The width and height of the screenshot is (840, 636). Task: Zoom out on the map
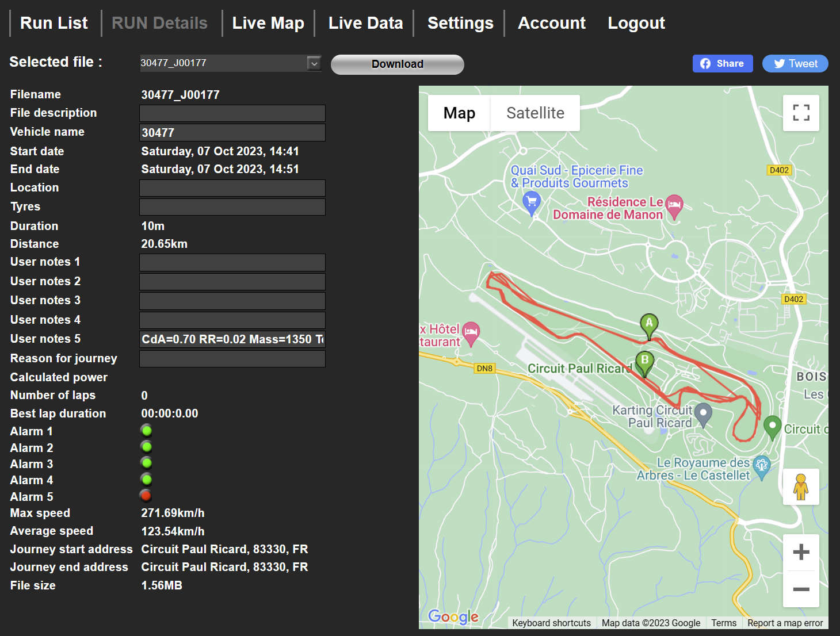coord(801,589)
